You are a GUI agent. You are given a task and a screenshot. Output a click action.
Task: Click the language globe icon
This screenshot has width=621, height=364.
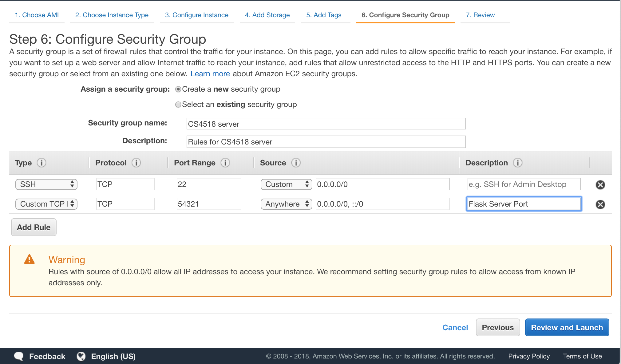tap(81, 356)
